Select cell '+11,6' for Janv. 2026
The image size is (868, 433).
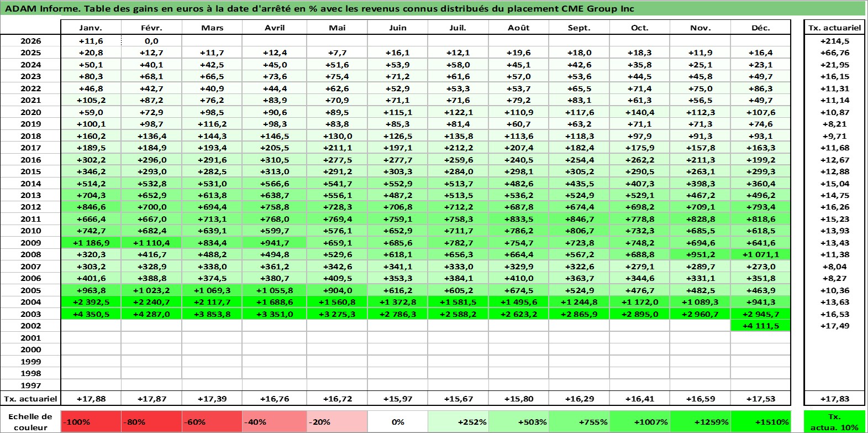point(91,41)
